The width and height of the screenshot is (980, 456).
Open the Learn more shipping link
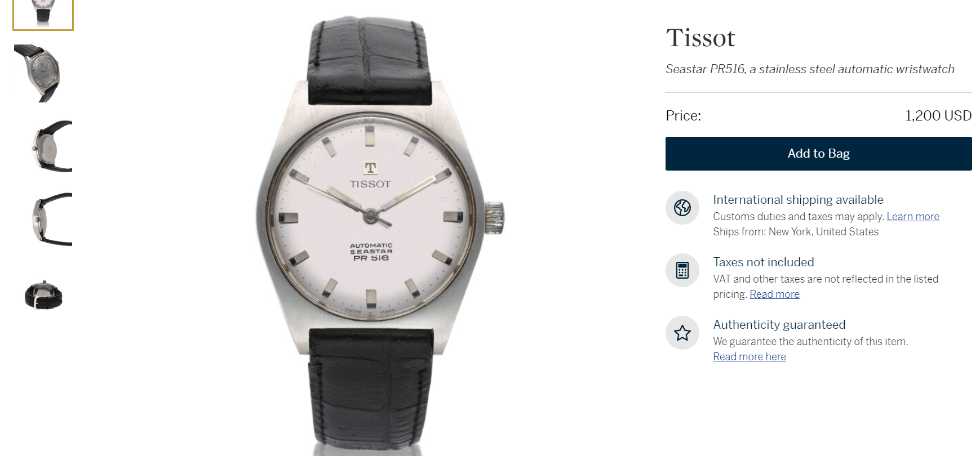(x=913, y=217)
